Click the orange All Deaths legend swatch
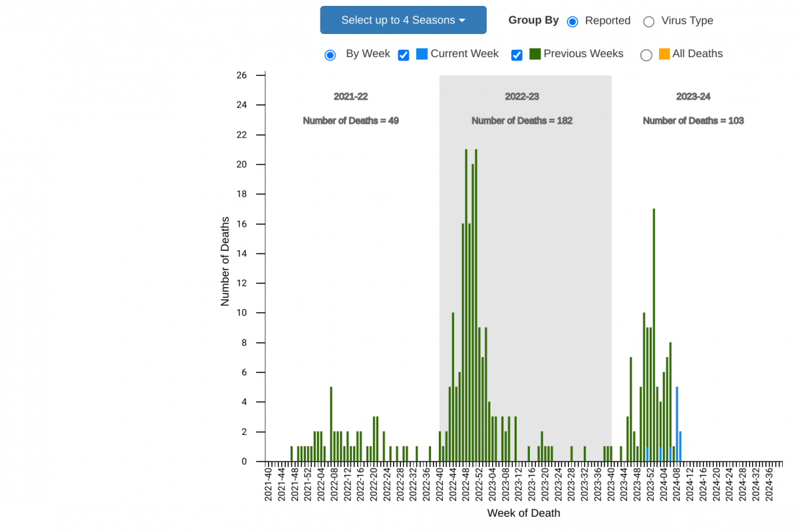The width and height of the screenshot is (798, 532). tap(664, 54)
